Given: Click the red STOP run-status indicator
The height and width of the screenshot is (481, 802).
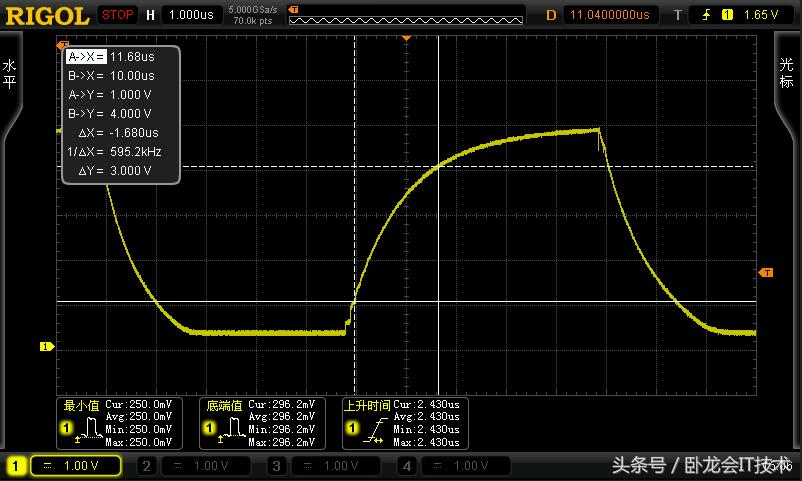Looking at the screenshot, I should coord(118,15).
